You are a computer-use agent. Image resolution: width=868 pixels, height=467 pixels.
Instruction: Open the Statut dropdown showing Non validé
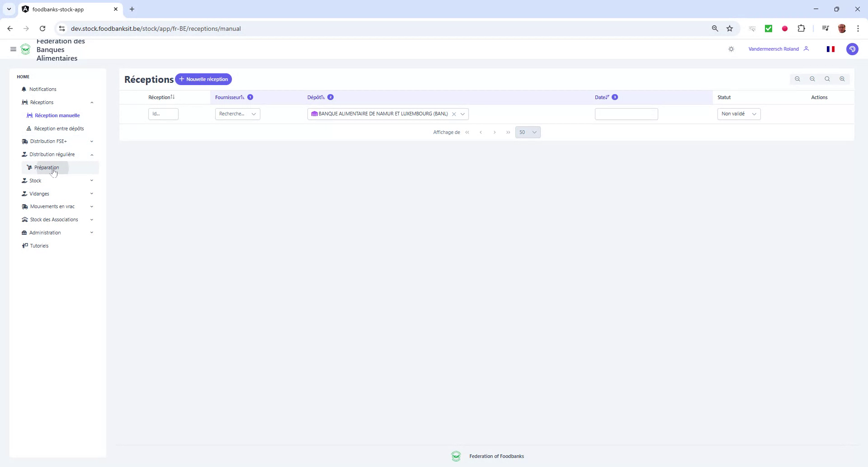pyautogui.click(x=739, y=114)
